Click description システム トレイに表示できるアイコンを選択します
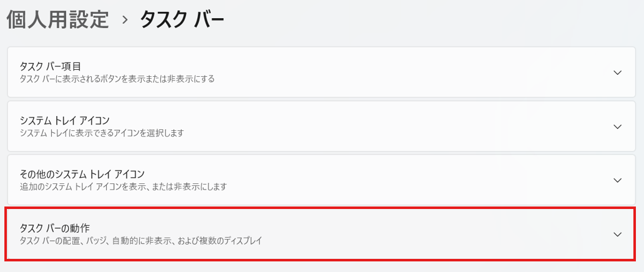 [102, 133]
